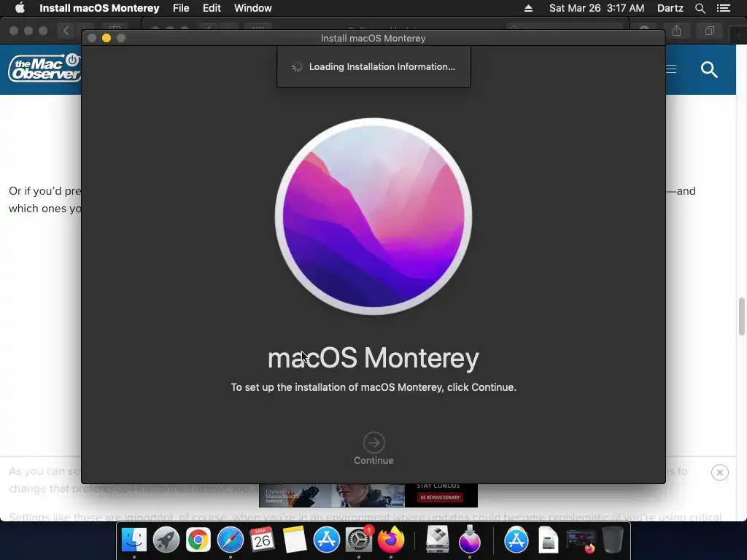Open Launchpad rocket icon in Dock
Viewport: 747px width, 560px height.
pyautogui.click(x=166, y=540)
